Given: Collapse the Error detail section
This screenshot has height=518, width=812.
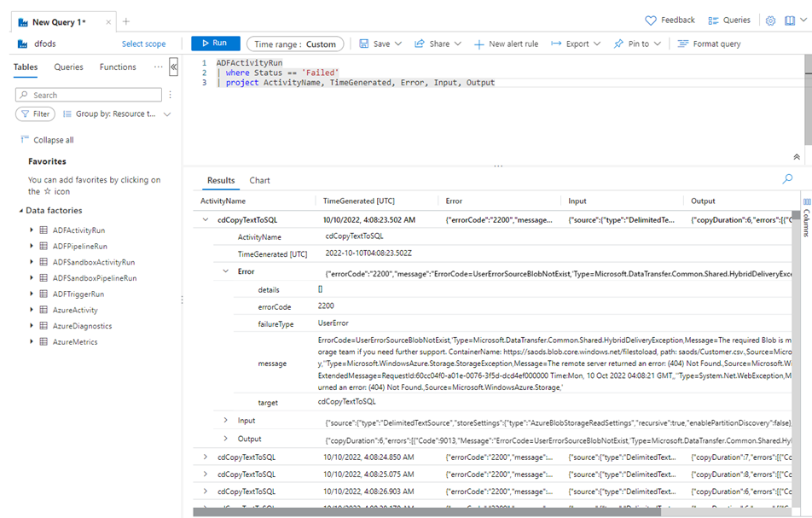Looking at the screenshot, I should pos(226,271).
